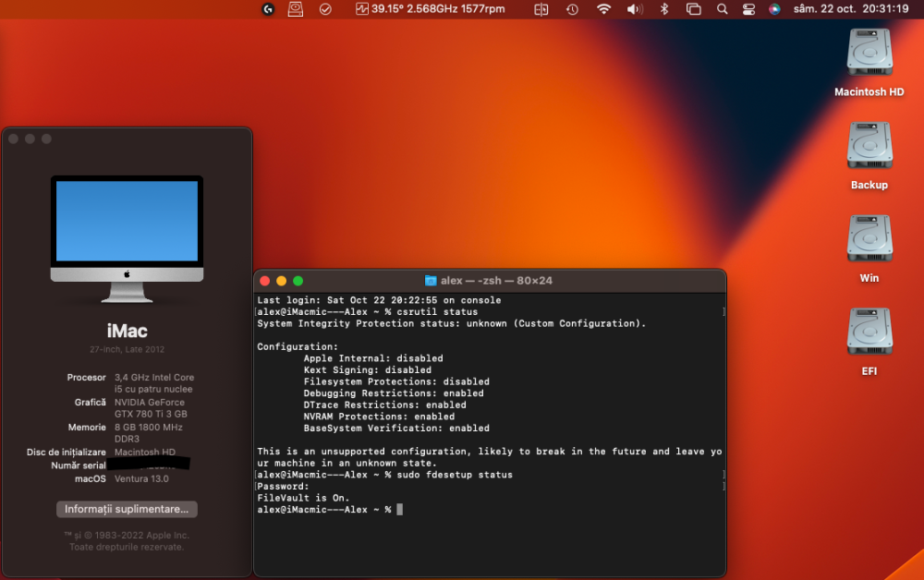
Task: Minimize the Terminal window
Action: click(x=281, y=281)
